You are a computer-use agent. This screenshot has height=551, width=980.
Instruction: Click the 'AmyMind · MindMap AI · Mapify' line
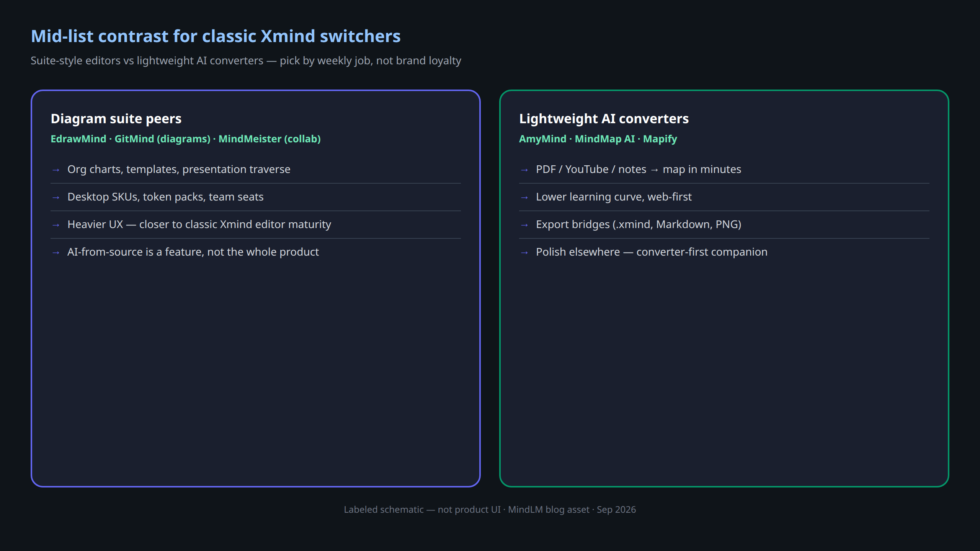click(x=598, y=139)
